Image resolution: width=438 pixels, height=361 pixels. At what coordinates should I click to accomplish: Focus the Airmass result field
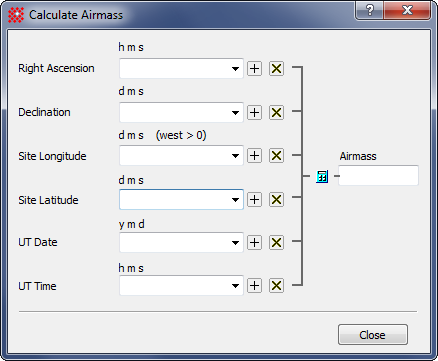click(x=378, y=175)
